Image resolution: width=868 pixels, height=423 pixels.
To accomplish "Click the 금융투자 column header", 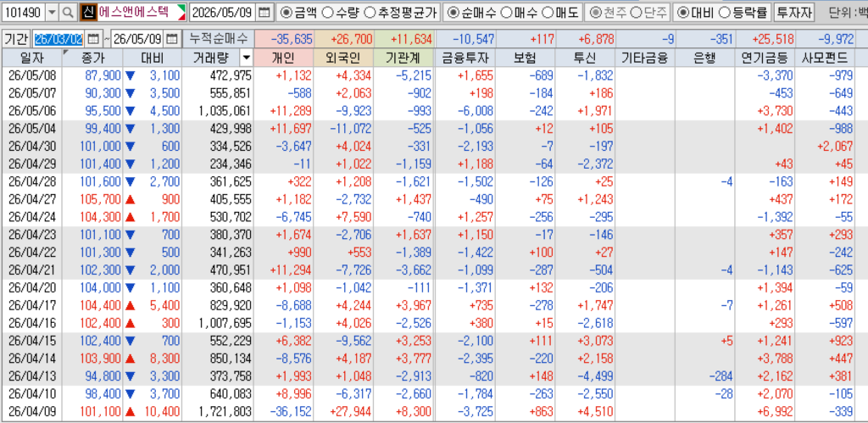I will click(465, 58).
